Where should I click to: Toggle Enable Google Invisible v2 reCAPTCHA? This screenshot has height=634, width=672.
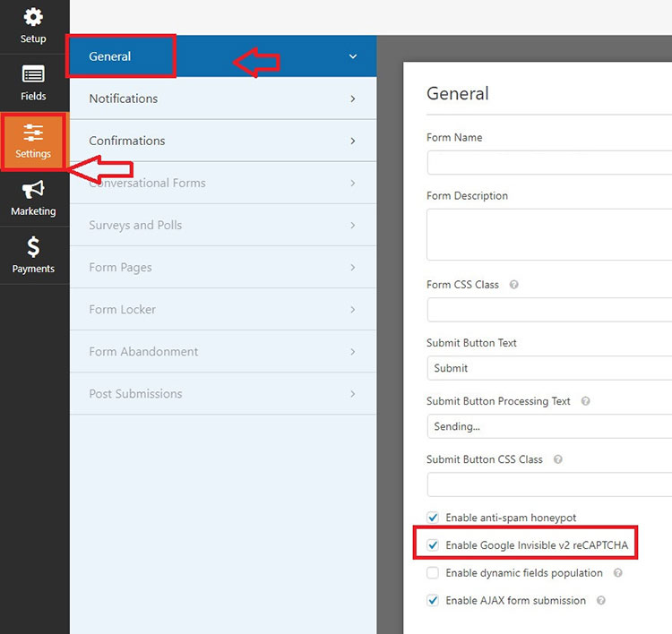tap(433, 544)
